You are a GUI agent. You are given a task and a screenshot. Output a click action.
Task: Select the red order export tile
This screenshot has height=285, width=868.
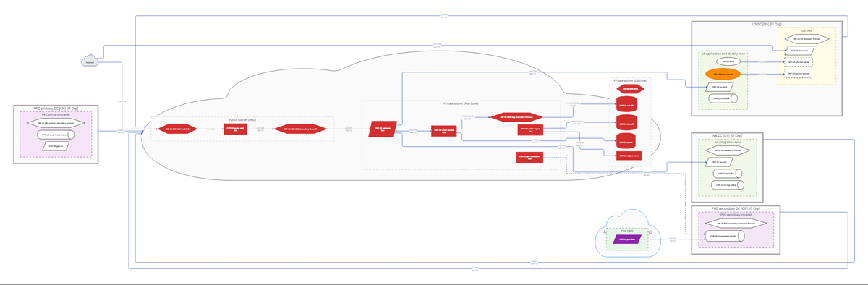tap(530, 130)
